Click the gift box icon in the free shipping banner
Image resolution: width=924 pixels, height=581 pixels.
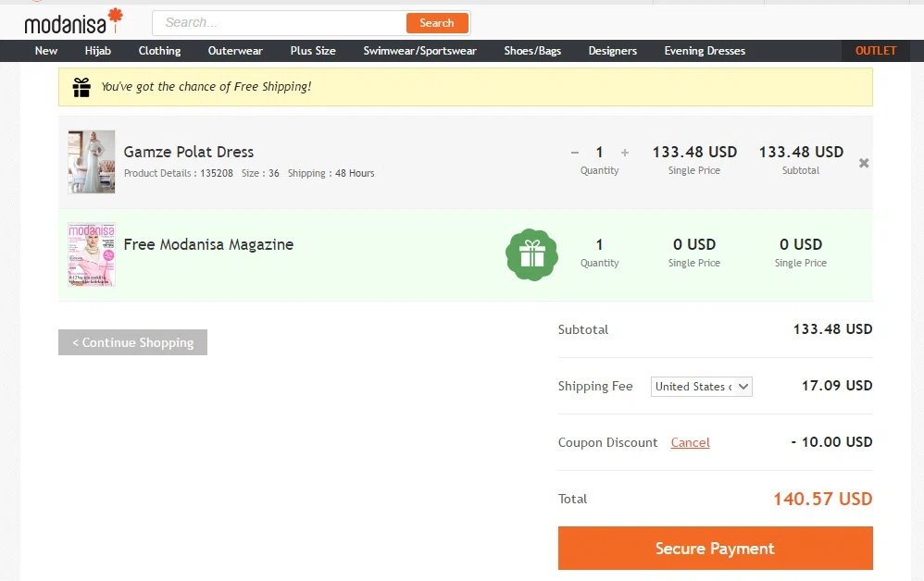click(x=81, y=87)
